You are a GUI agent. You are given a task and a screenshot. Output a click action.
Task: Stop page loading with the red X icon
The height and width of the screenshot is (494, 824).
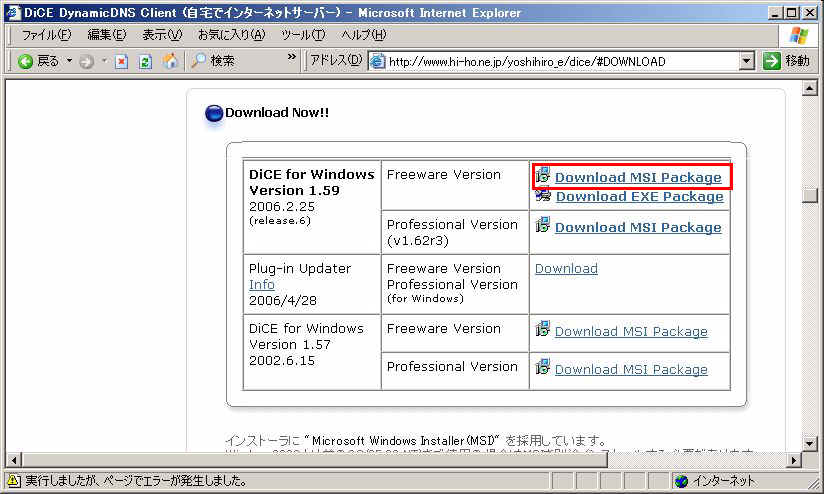(121, 62)
